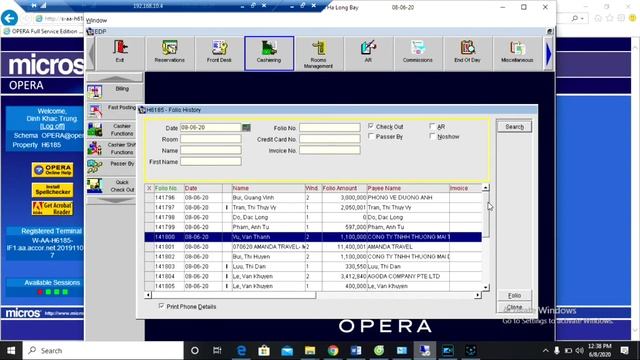Select folio row 141798 Do, Dac Long

pos(313,217)
